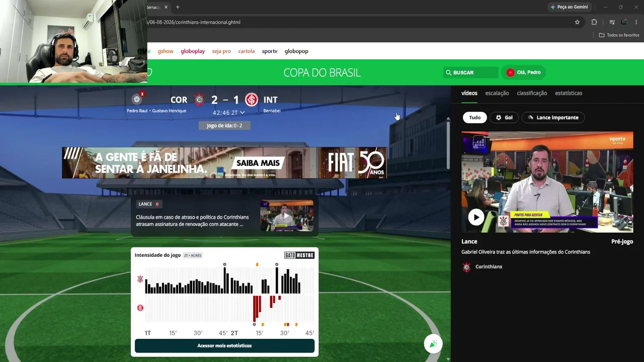Click the yellow card marker above chart

257,264
